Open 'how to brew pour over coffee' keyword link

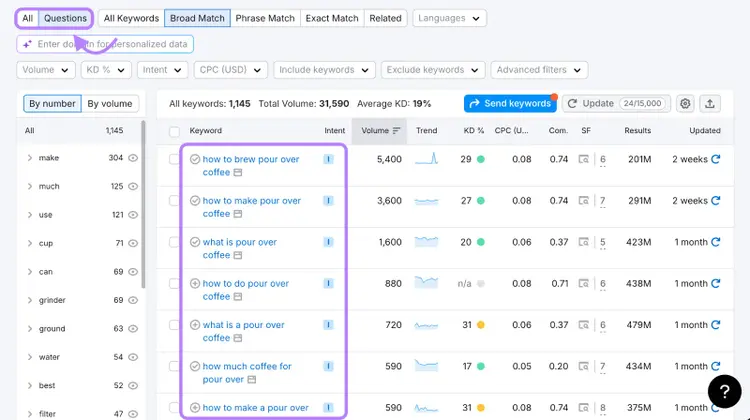point(251,166)
